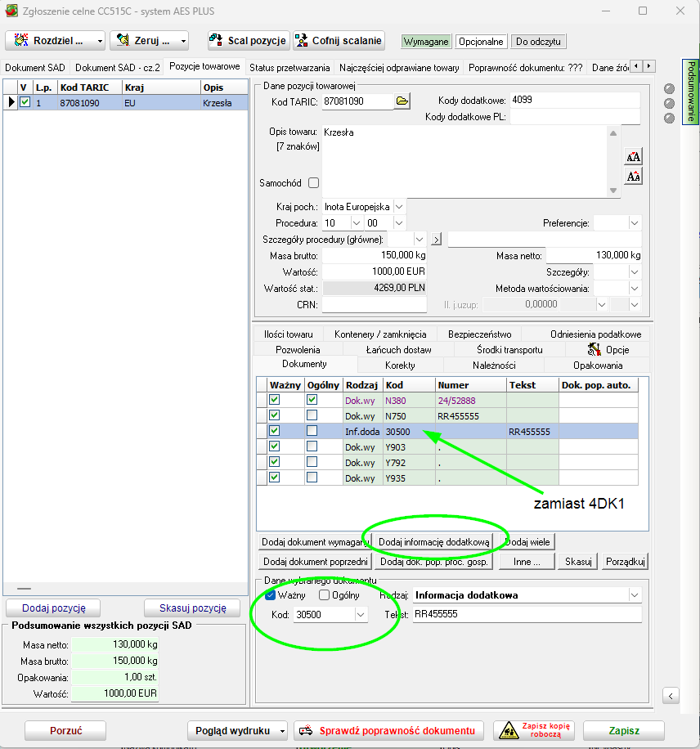Screen dimensions: 700x749
Task: Expand the Procedura 10 dropdown
Action: click(x=356, y=223)
